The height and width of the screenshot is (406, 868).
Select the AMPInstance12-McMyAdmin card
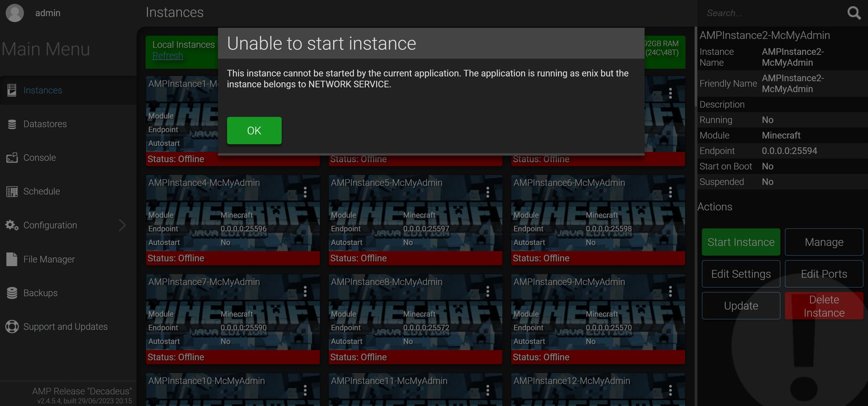point(598,390)
